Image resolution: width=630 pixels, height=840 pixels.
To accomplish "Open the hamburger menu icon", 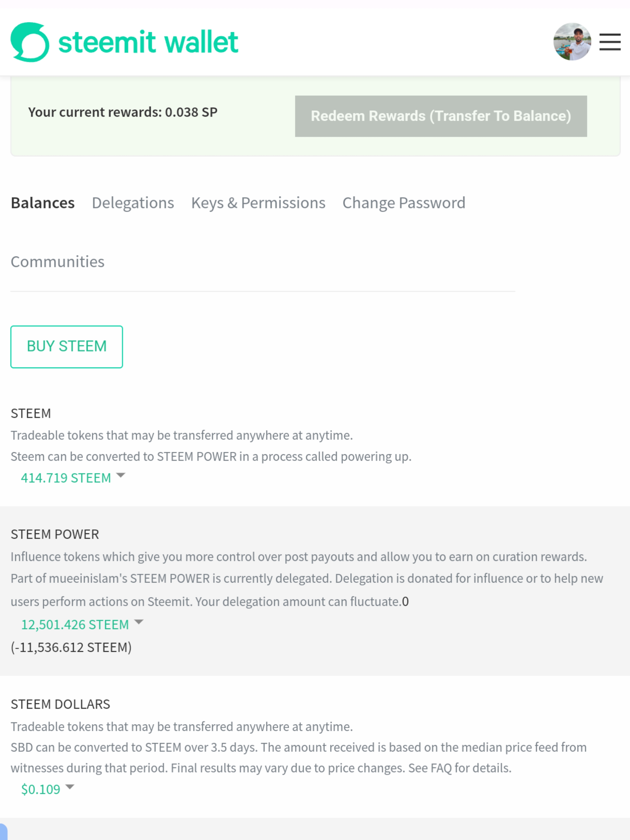I will 610,42.
